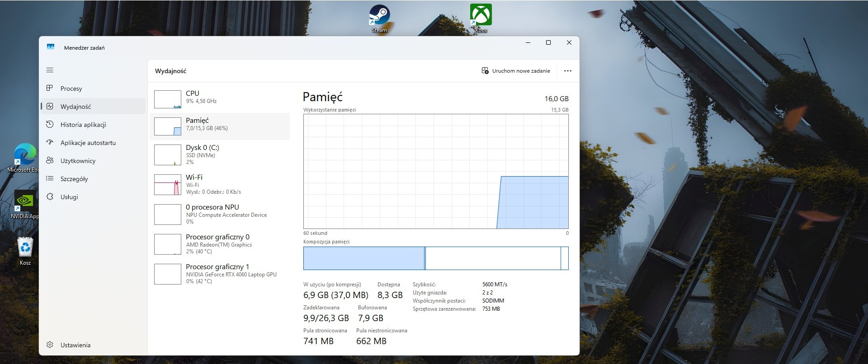Click the Usługi services puzzle icon
Viewport: 868px width, 364px height.
tap(50, 197)
